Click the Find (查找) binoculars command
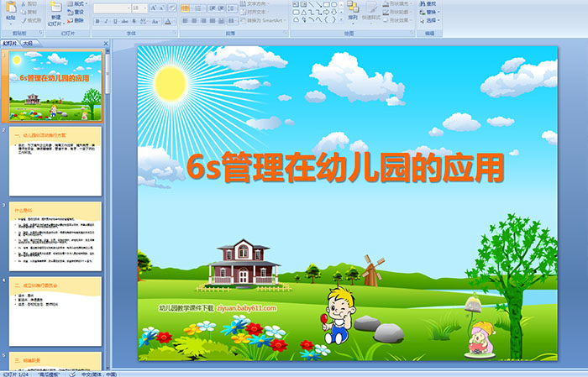Image resolution: width=588 pixels, height=377 pixels. [428, 3]
